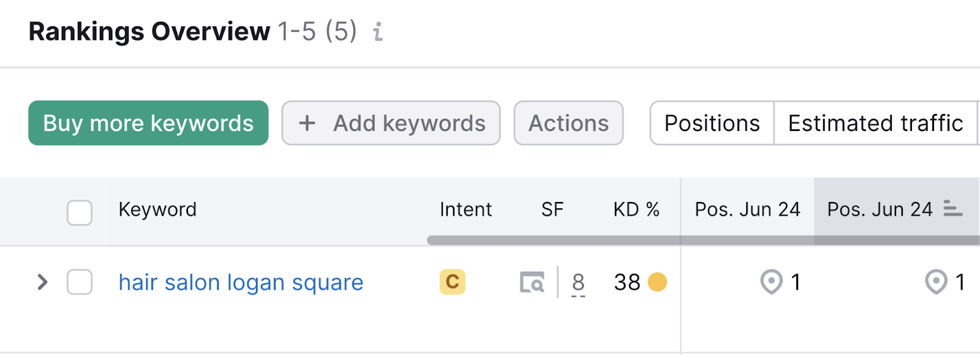Open the Actions dropdown
The height and width of the screenshot is (355, 980).
(568, 123)
